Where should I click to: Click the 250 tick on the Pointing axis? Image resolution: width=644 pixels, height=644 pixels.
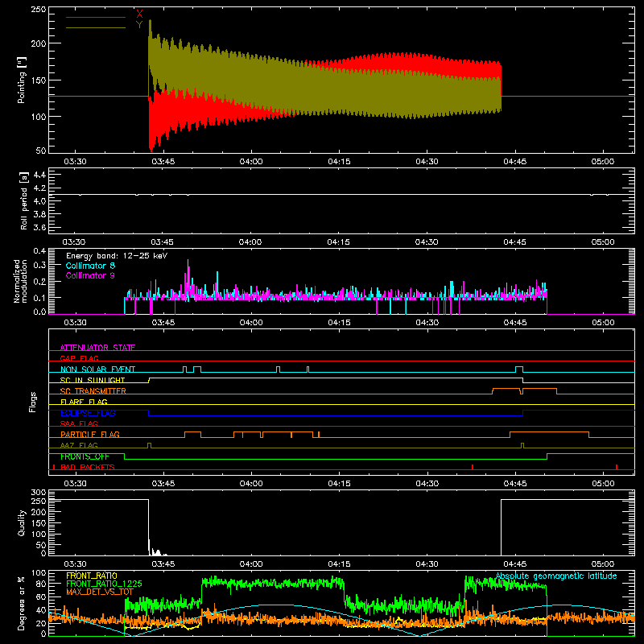(39, 10)
